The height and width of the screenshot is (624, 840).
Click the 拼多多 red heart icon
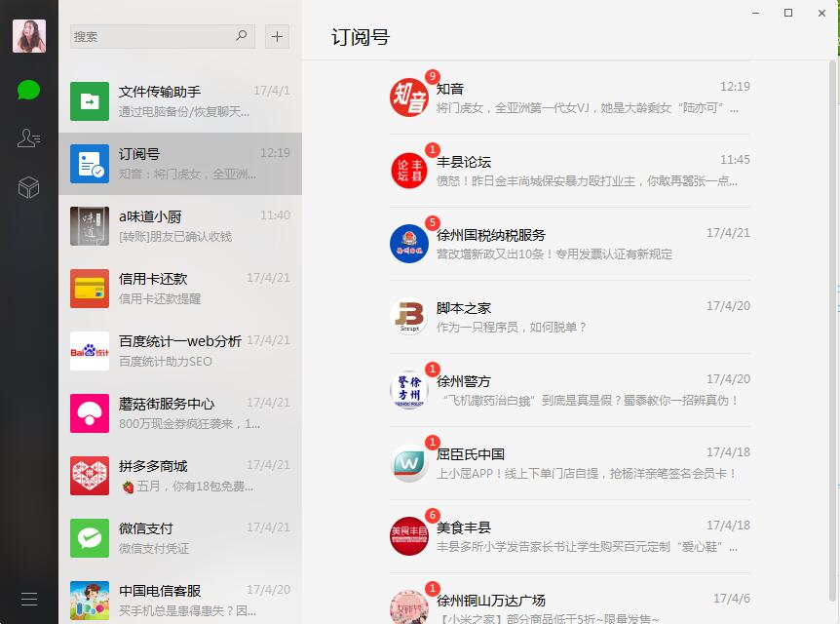pos(90,476)
